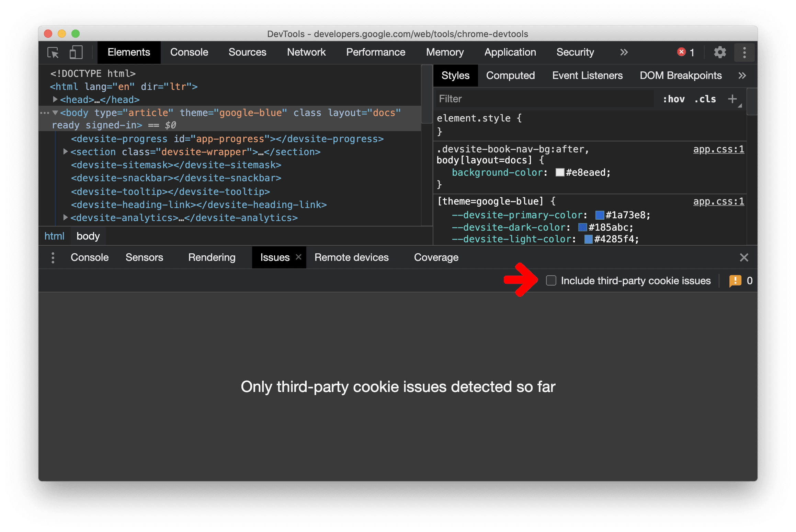Click the Filter styles input field

(x=535, y=98)
